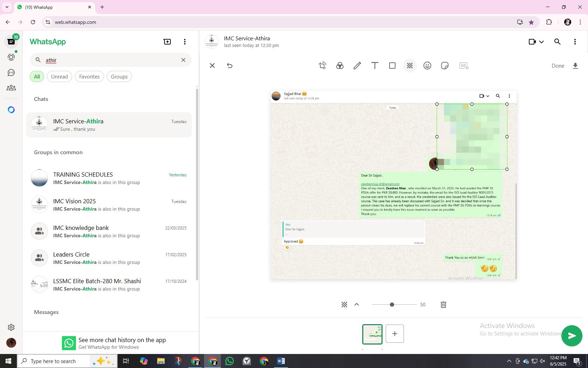The height and width of the screenshot is (368, 588).
Task: Show hidden system tray icons
Action: pos(509,361)
